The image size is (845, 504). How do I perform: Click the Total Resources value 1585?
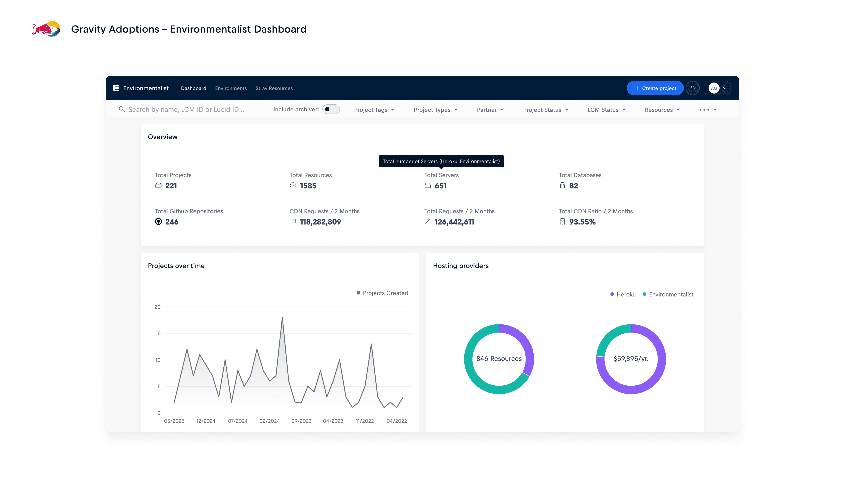click(308, 186)
